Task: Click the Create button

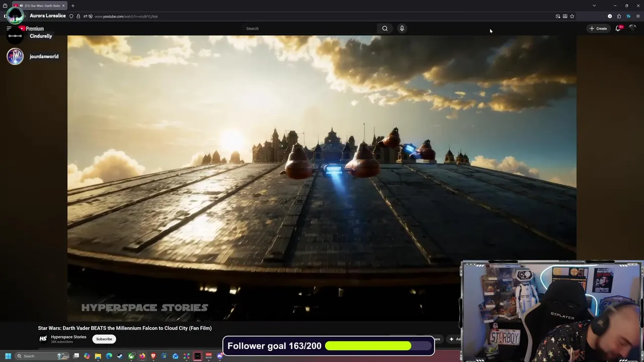Action: 599,29
